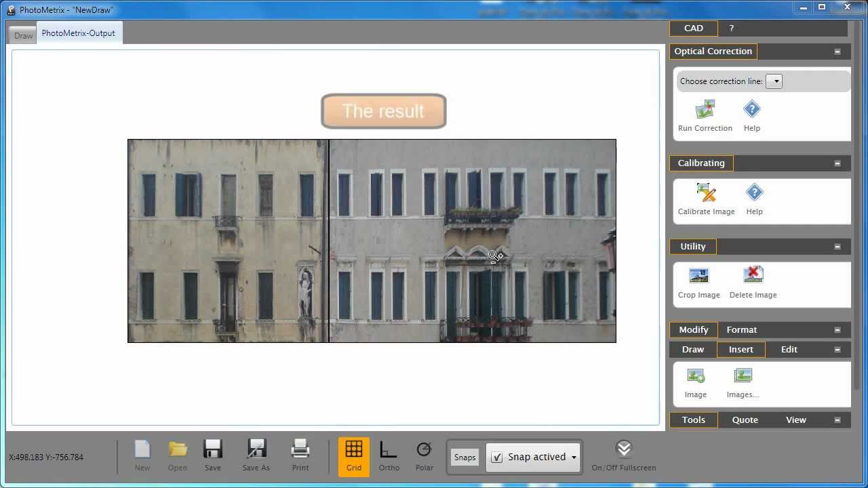Open Optical Correction help
Image resolution: width=868 pixels, height=488 pixels.
[751, 116]
